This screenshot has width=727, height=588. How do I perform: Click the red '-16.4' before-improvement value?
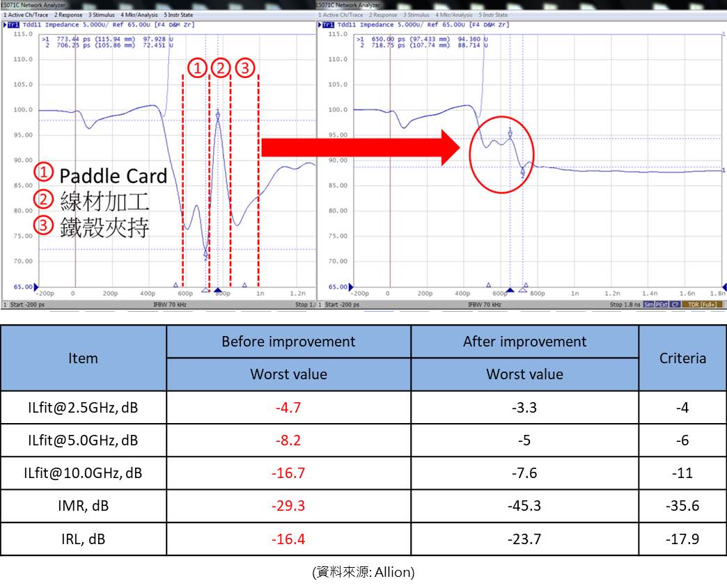[x=288, y=539]
